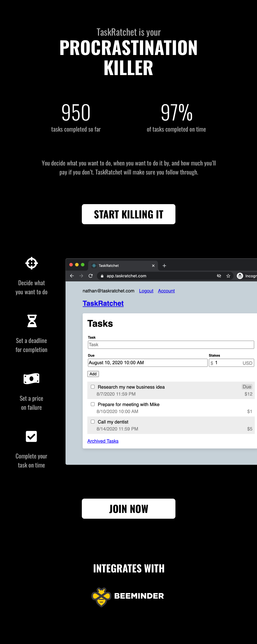Click the green maximize window dot
This screenshot has width=257, height=644.
(83, 265)
